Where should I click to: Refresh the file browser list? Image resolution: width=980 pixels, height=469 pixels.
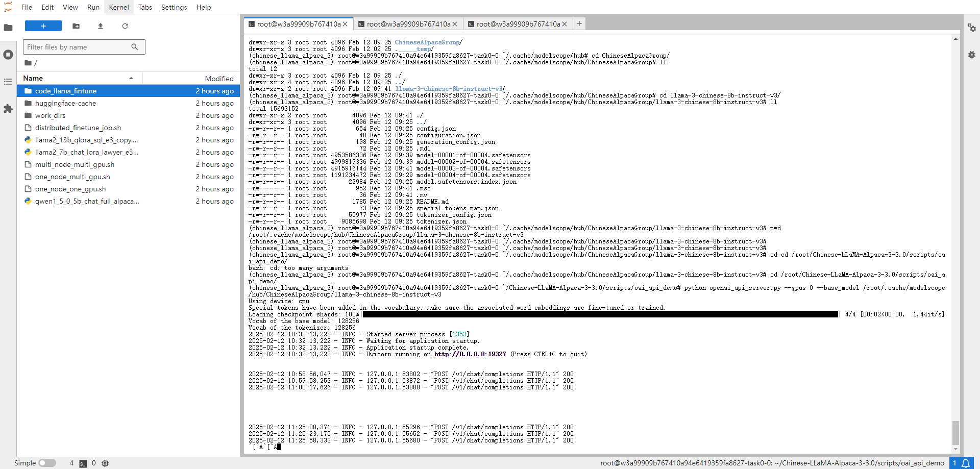click(x=125, y=26)
